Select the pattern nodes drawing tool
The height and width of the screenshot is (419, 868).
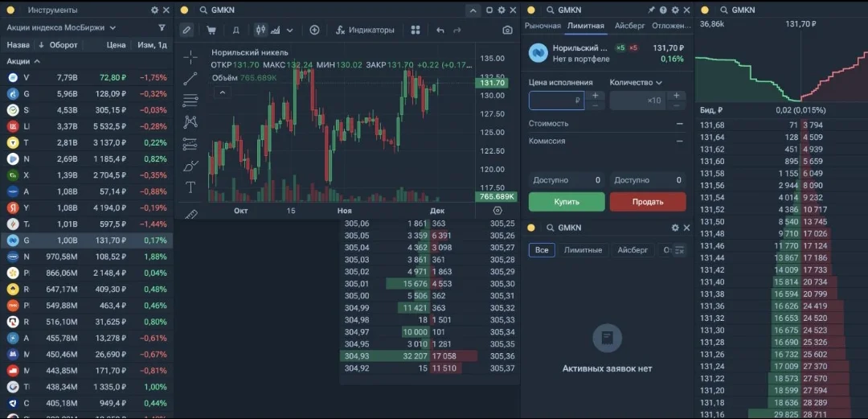(190, 122)
